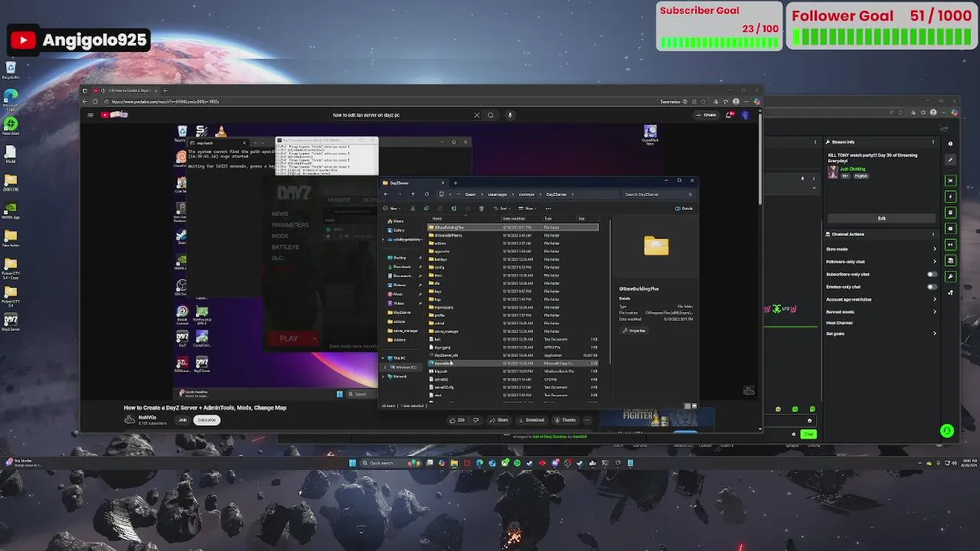Open YouTube notifications bell
Image resolution: width=980 pixels, height=551 pixels.
pos(729,115)
